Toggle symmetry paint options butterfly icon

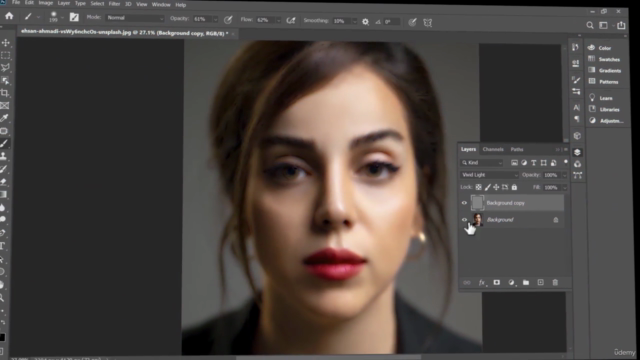click(x=428, y=23)
